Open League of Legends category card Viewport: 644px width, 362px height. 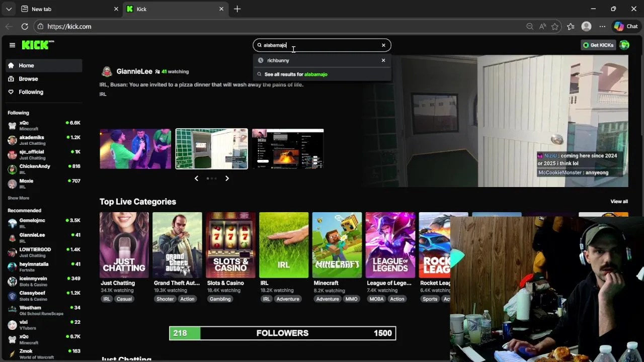[390, 245]
